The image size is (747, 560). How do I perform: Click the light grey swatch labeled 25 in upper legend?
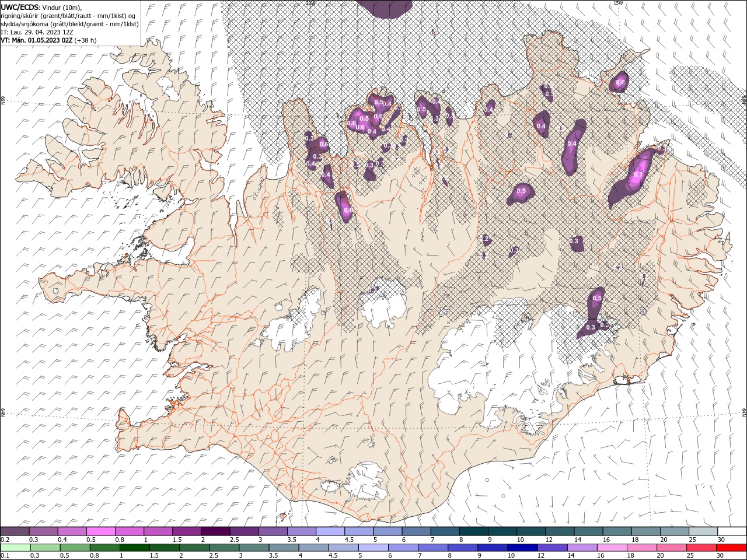tap(703, 531)
